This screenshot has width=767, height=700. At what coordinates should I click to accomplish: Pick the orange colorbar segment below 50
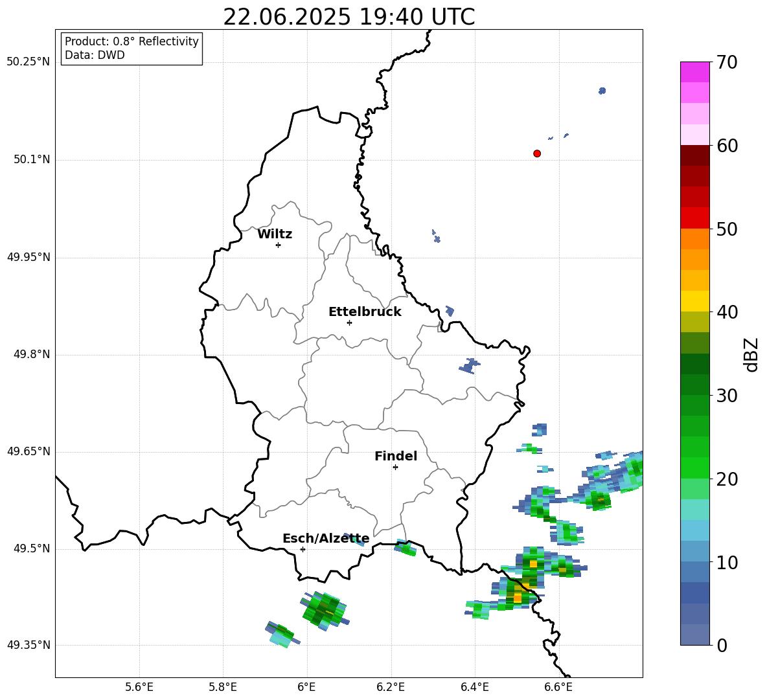coord(695,238)
